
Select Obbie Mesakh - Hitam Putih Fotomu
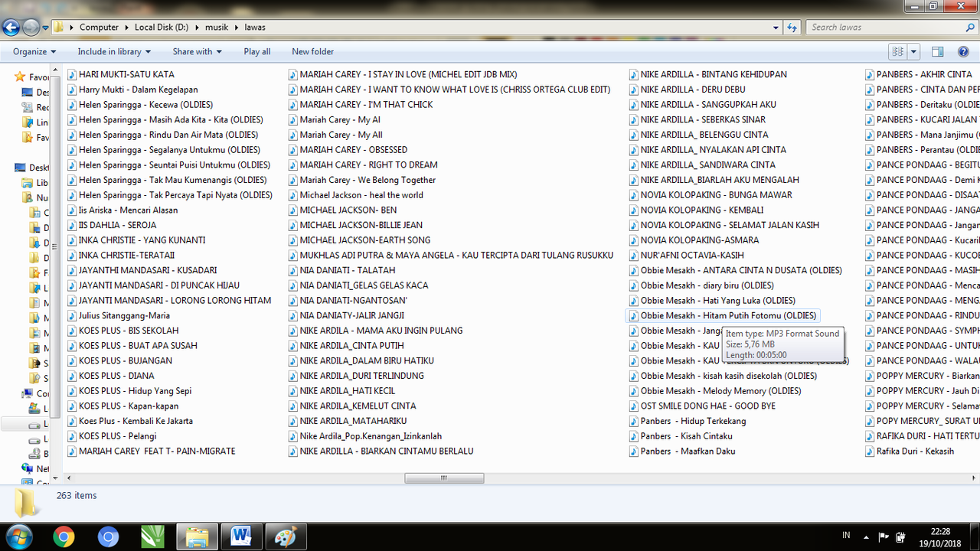coord(724,315)
